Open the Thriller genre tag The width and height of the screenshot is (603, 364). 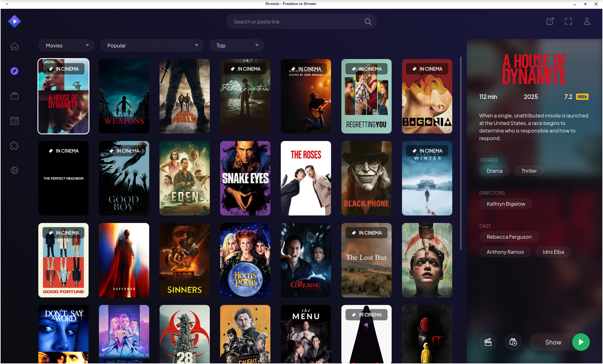(x=529, y=171)
